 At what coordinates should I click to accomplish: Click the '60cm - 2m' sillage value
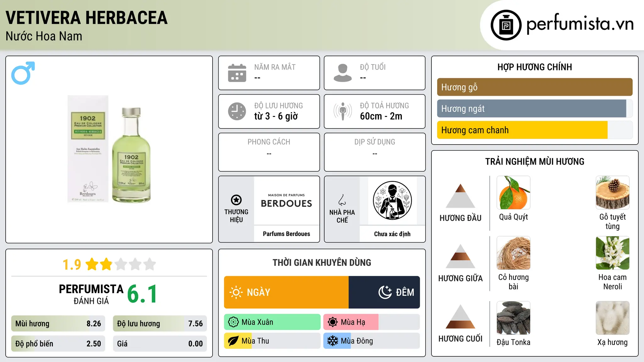381,116
